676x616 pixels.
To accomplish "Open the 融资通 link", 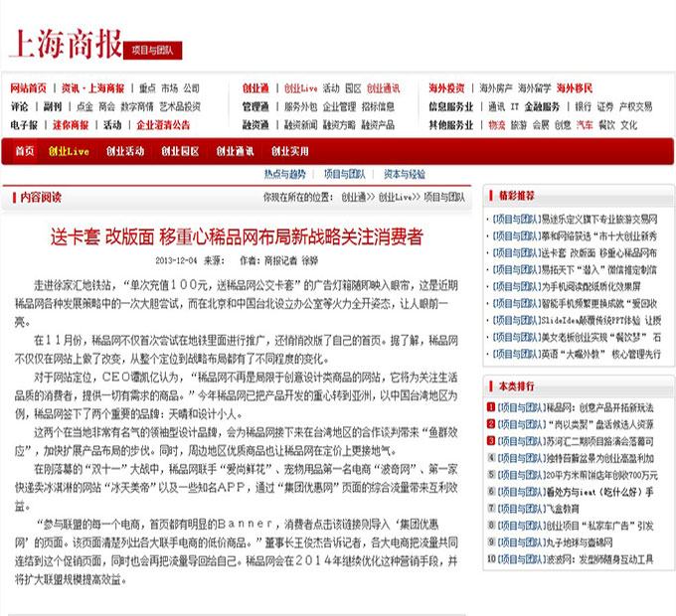I will pos(255,125).
